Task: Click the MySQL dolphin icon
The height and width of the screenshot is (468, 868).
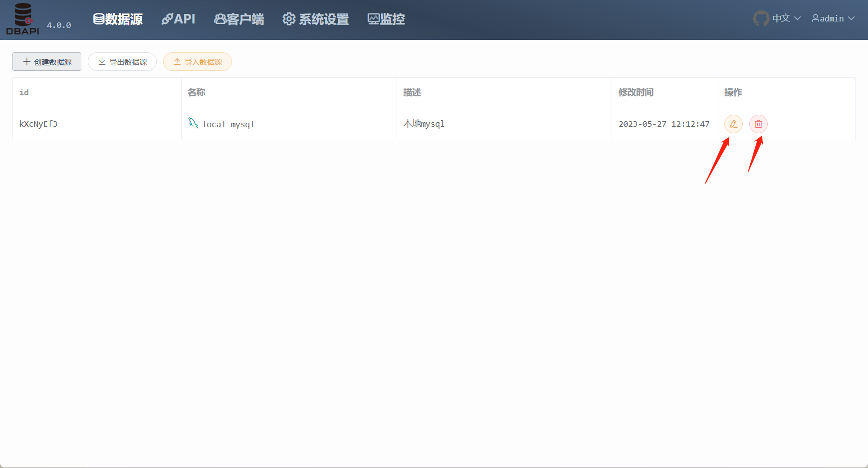Action: 193,123
